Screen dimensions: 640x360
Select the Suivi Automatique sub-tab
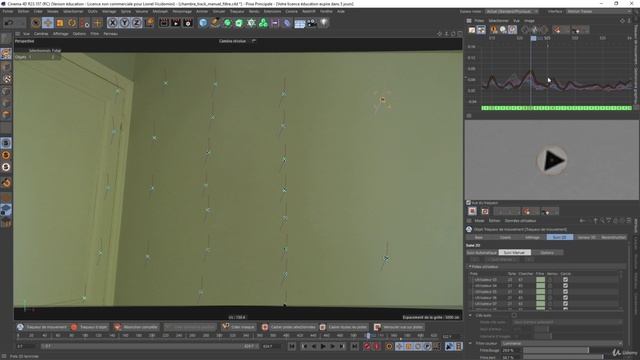[x=482, y=253]
